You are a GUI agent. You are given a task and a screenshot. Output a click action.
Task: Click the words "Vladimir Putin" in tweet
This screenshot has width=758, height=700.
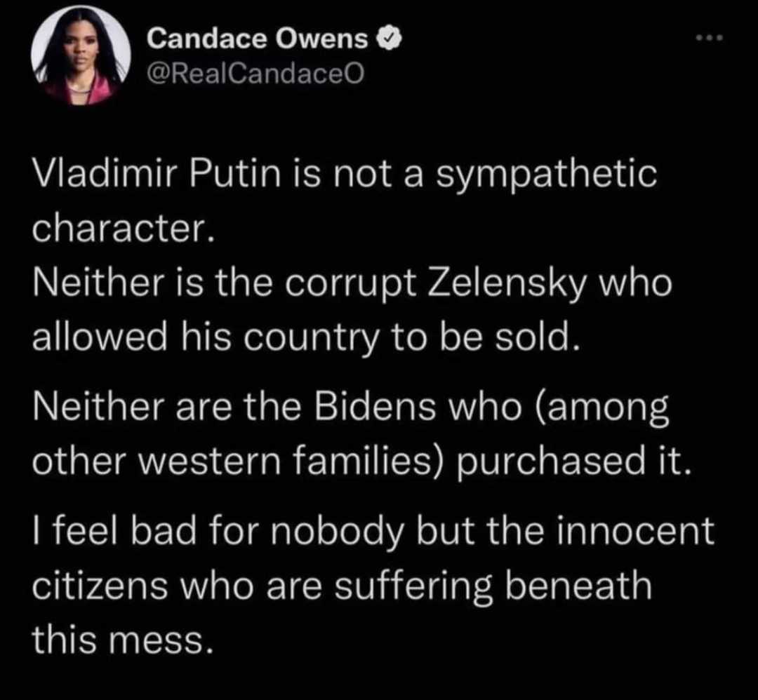coord(157,174)
